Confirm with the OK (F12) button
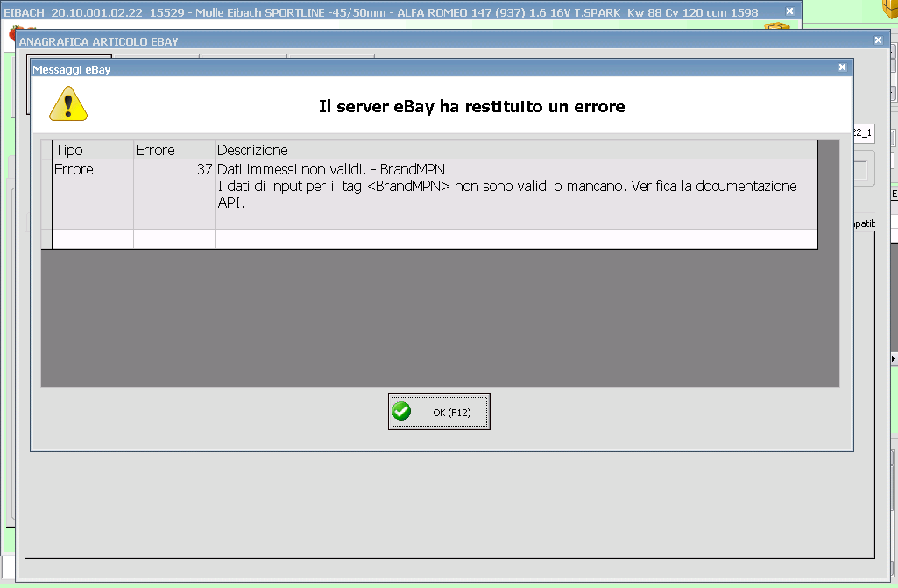This screenshot has width=898, height=588. [439, 412]
